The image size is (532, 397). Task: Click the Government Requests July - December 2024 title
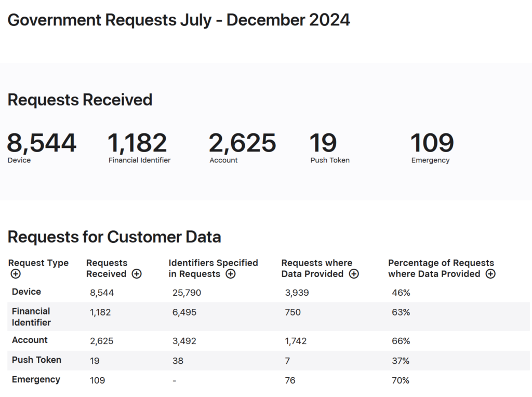pos(179,20)
